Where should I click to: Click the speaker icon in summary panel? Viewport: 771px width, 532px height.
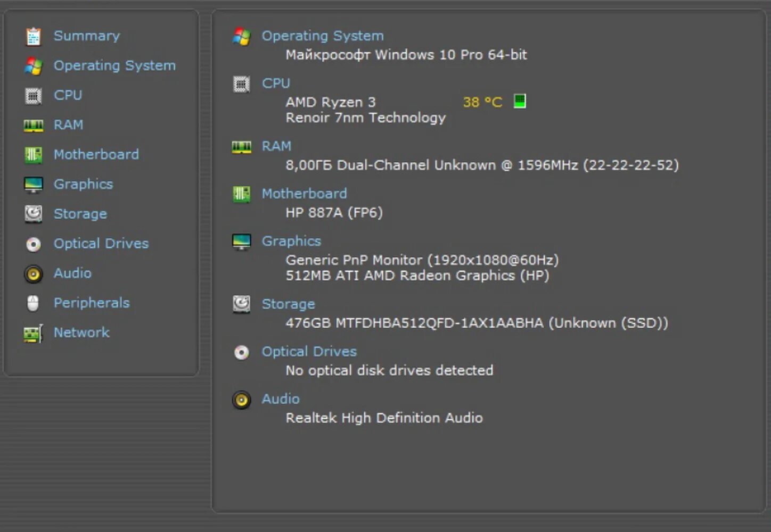click(x=241, y=400)
